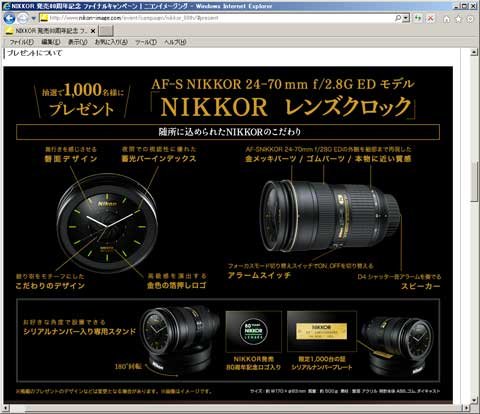Screen dimensions: 480x414
Task: Click the gold serial number plate thumbnail
Action: pyautogui.click(x=322, y=332)
